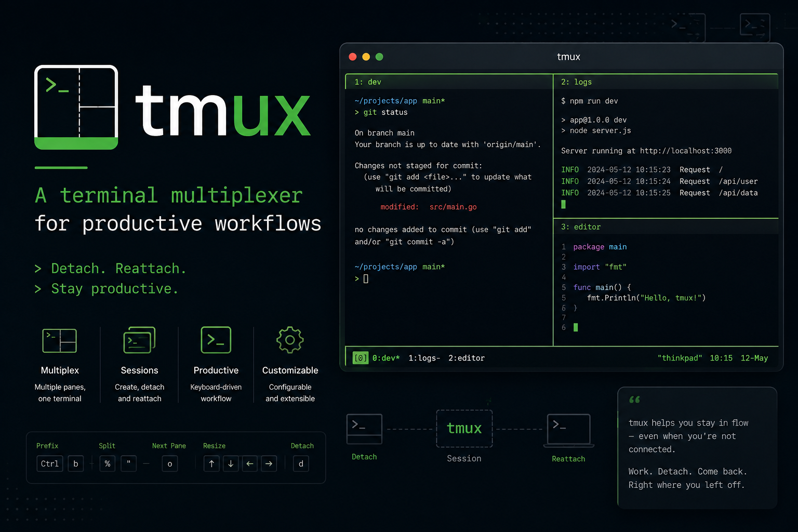The width and height of the screenshot is (798, 532).
Task: Click the "> Stay productive." tagline
Action: tap(107, 289)
